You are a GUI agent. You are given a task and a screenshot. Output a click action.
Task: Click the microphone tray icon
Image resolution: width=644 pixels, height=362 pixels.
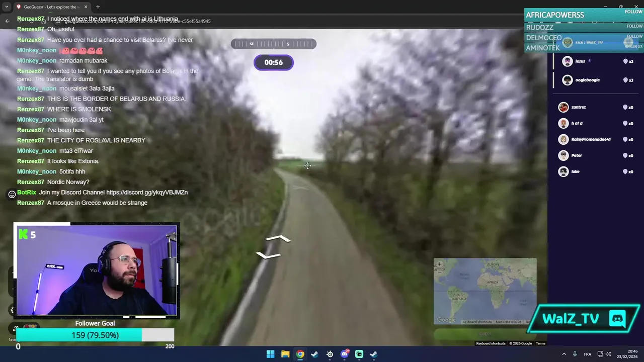575,354
